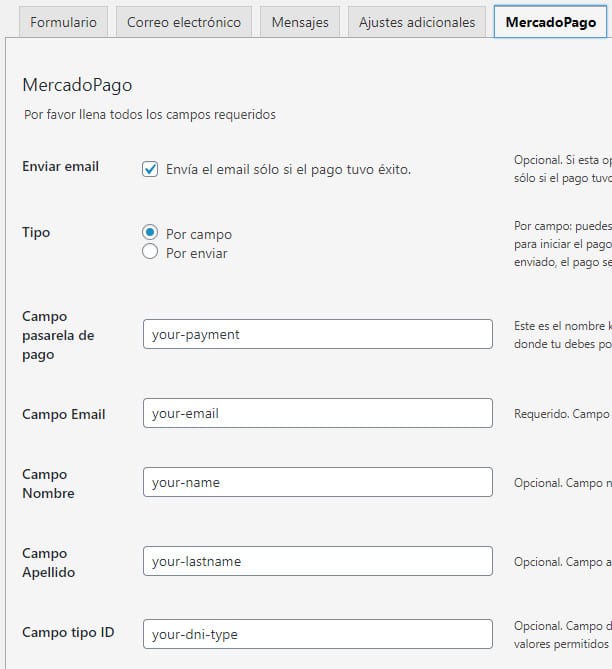This screenshot has height=669, width=612.
Task: Click the 'Campo tipo ID' label
Action: click(68, 632)
